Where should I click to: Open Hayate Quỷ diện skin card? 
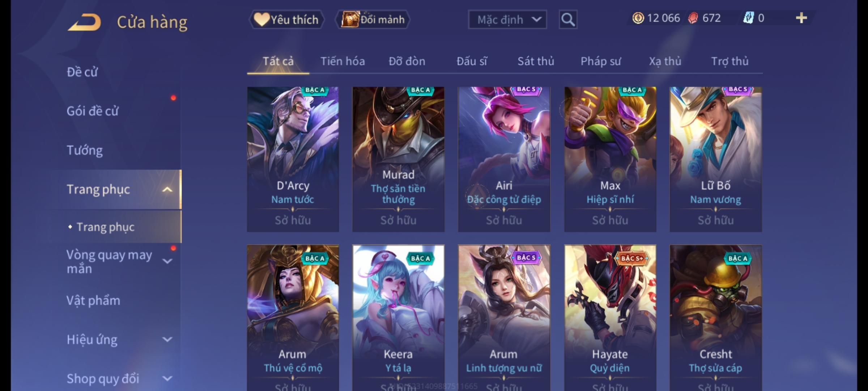tap(610, 318)
